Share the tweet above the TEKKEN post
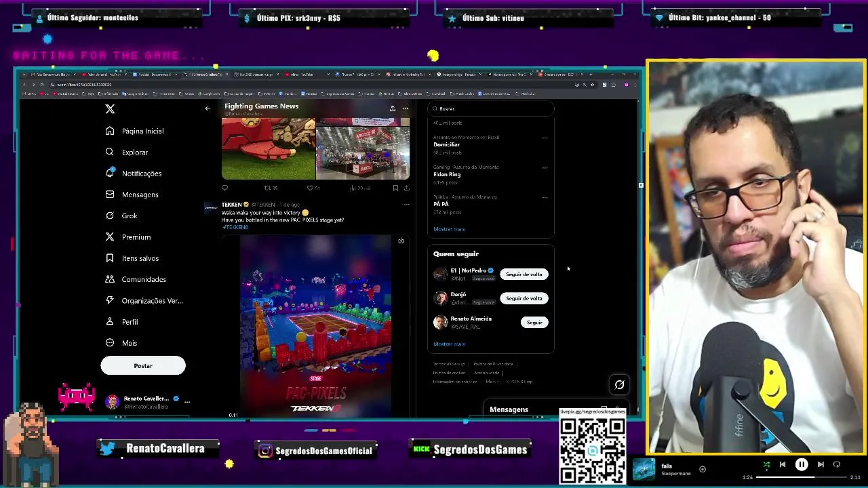 coord(406,188)
